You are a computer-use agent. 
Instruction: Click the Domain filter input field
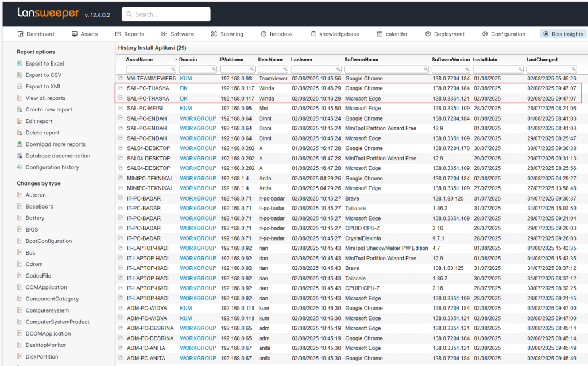point(198,69)
